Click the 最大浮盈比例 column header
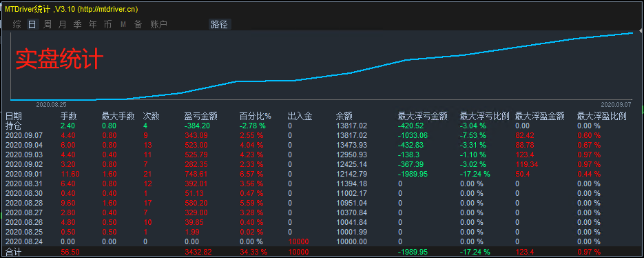Screen dimensions: 644x258 click(602, 117)
